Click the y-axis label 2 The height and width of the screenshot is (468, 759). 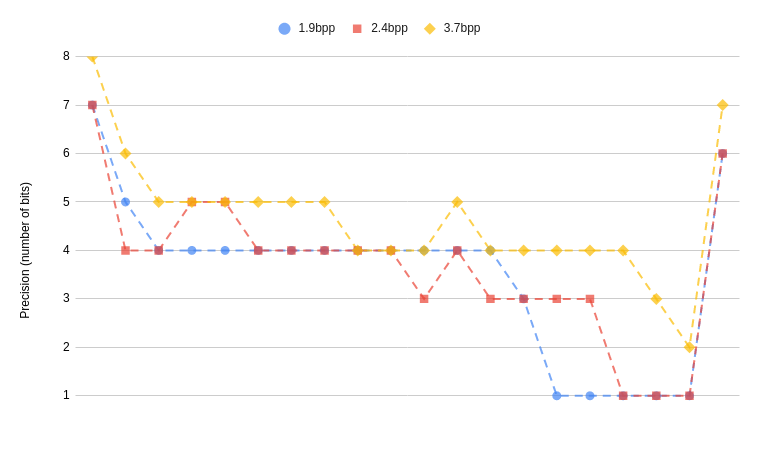[66, 347]
